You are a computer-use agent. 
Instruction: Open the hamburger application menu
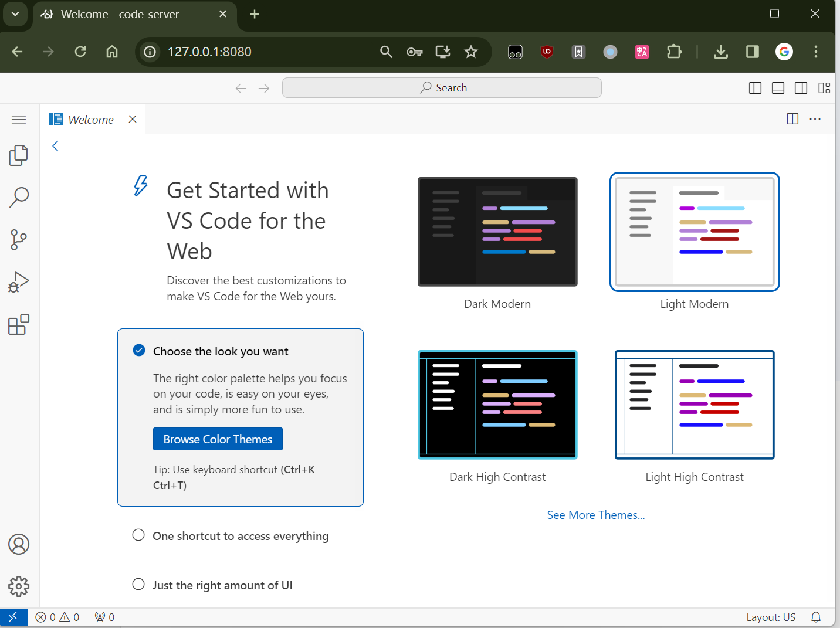[19, 120]
